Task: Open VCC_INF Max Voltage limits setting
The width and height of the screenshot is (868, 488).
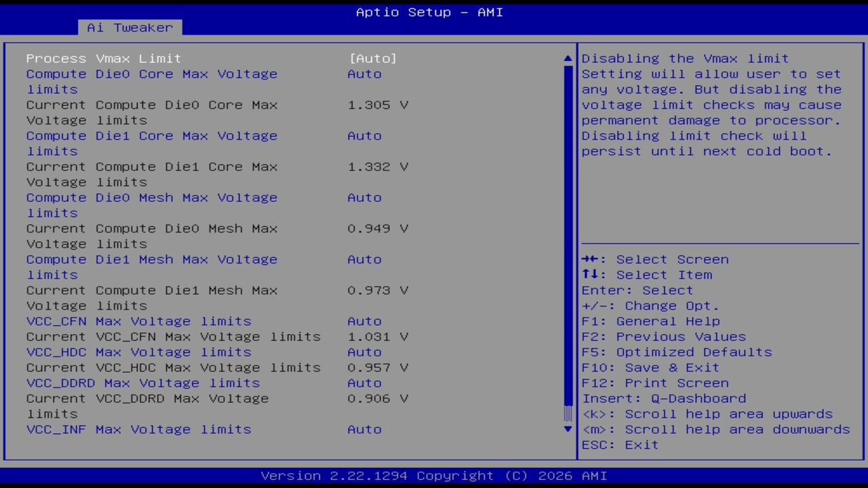Action: pos(138,429)
